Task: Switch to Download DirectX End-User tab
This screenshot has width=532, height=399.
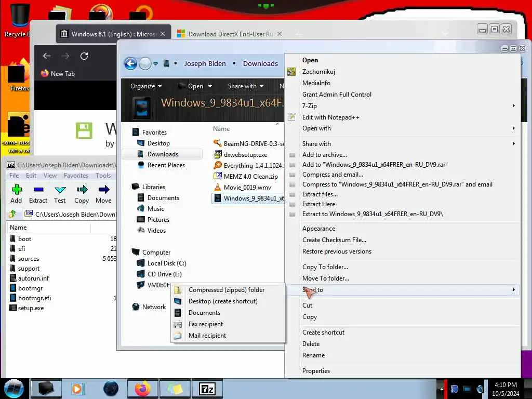Action: coord(229,34)
